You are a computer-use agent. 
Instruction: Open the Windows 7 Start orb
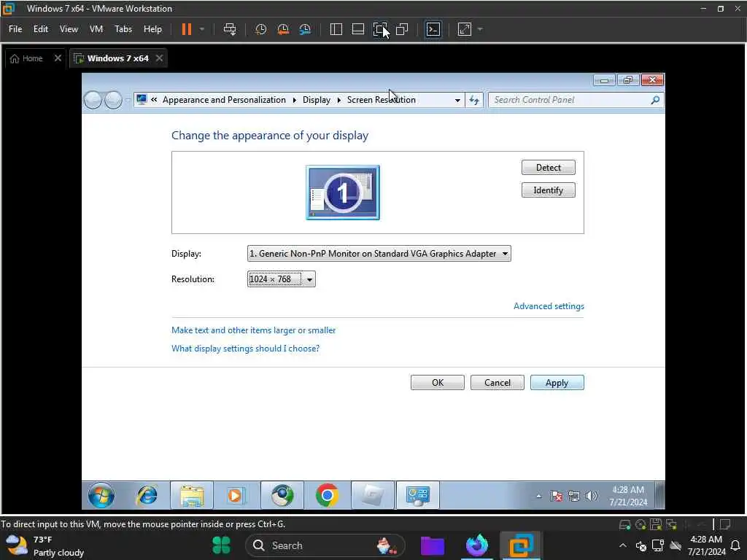(101, 495)
